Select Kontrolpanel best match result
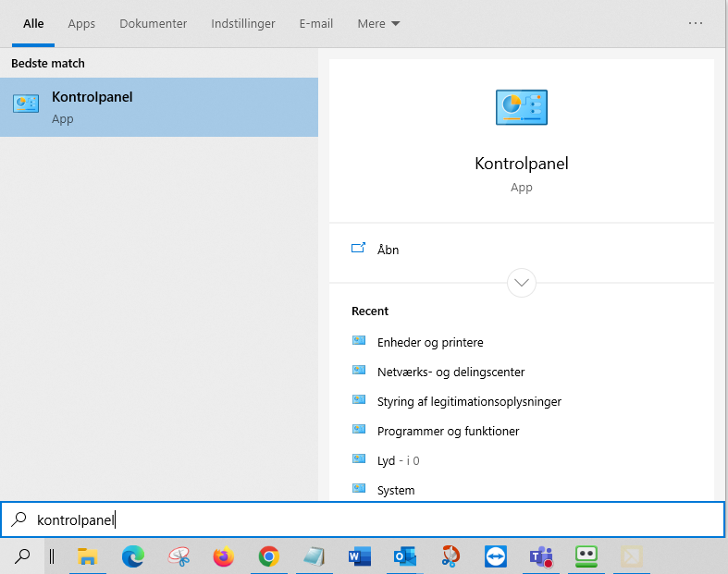This screenshot has width=728, height=574. coord(159,107)
